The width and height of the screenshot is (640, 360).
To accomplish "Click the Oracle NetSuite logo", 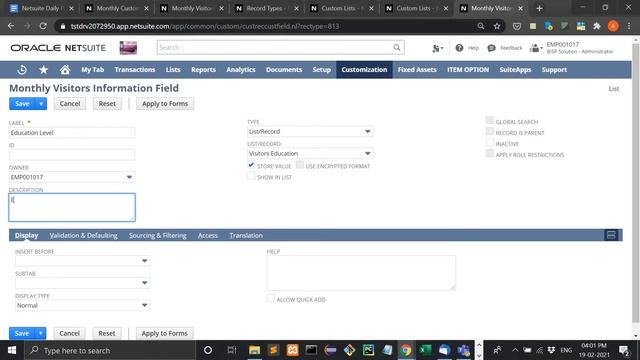I will [x=58, y=48].
